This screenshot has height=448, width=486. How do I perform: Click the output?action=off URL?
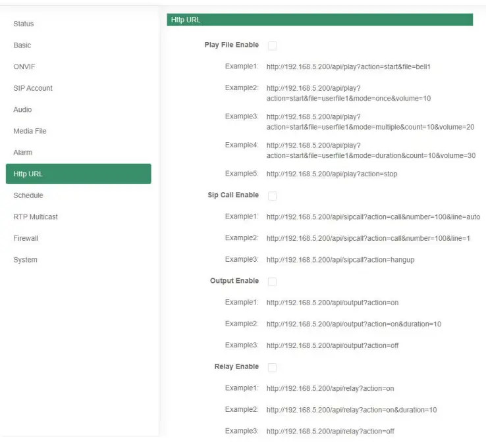(333, 345)
